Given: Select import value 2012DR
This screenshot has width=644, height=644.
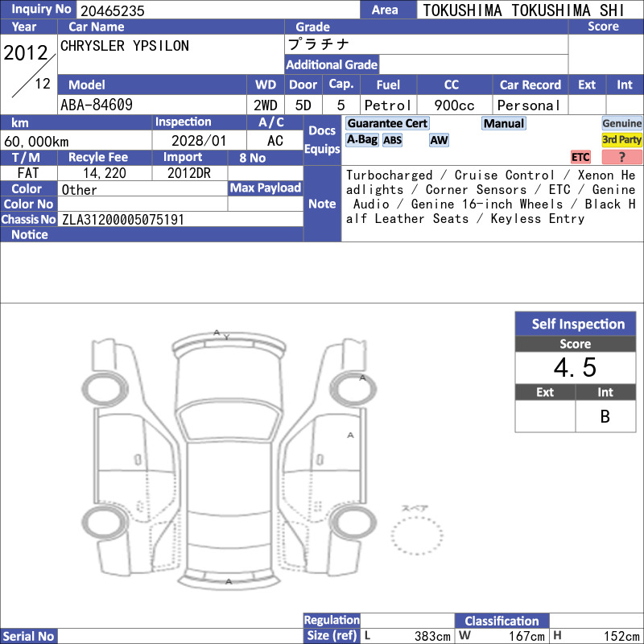Looking at the screenshot, I should tap(189, 173).
